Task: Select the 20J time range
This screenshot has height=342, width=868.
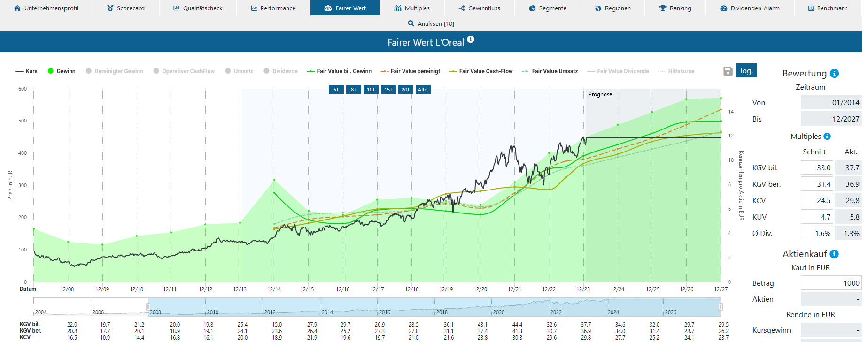Action: click(405, 90)
